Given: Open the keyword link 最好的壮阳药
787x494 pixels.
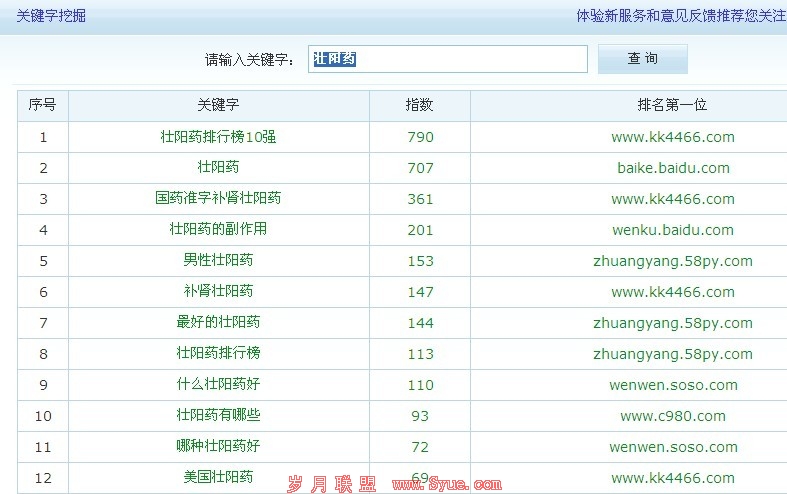Looking at the screenshot, I should (x=218, y=323).
